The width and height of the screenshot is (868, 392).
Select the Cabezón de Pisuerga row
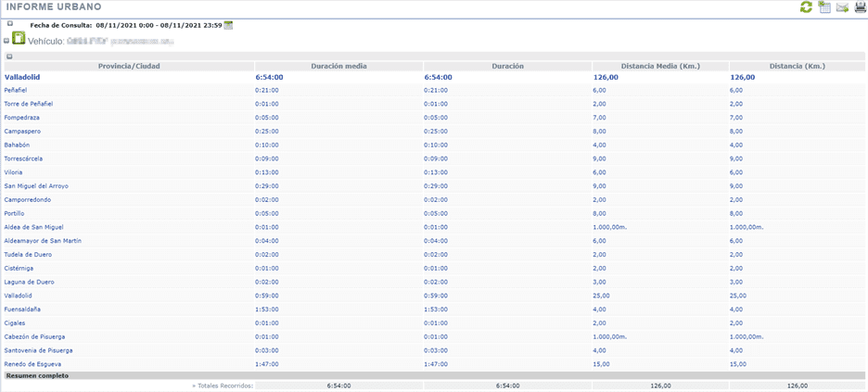tap(434, 336)
